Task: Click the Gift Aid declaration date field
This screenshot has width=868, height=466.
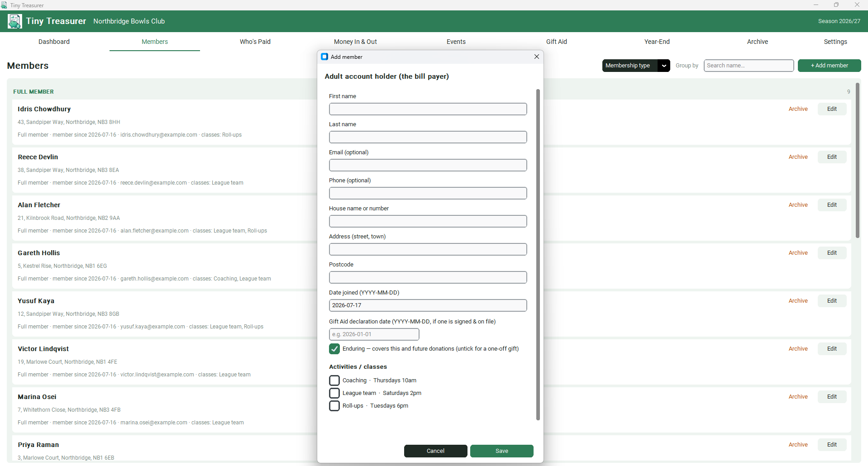Action: click(x=374, y=334)
